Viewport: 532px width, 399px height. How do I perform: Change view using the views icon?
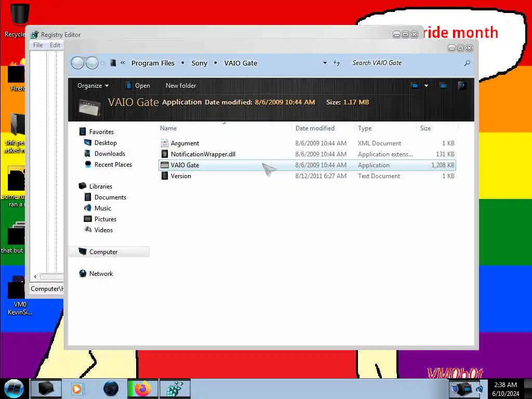pyautogui.click(x=415, y=86)
